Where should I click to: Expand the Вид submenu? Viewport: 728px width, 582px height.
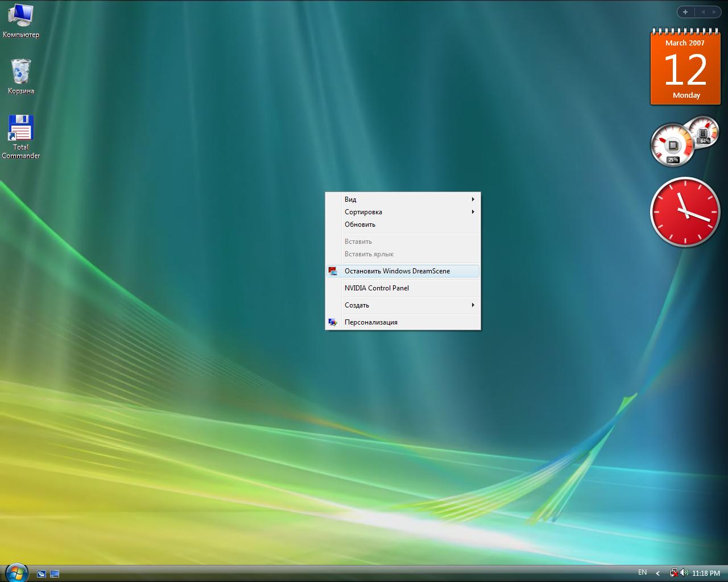pyautogui.click(x=403, y=199)
